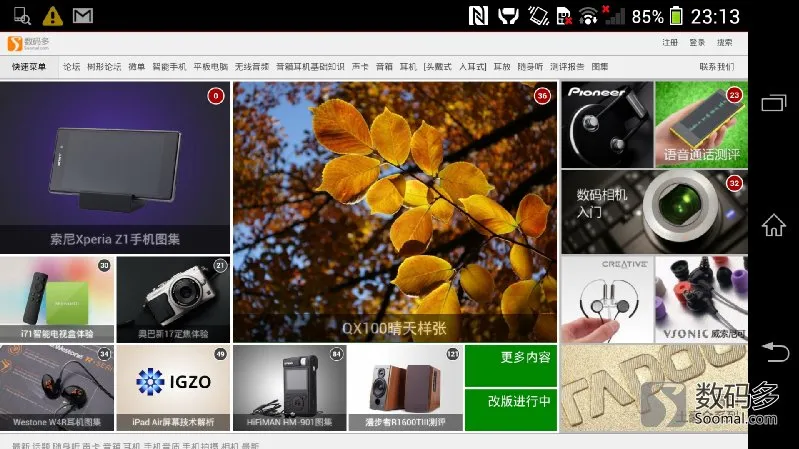Viewport: 799px width, 449px height.
Task: Click the green 更多内容 button
Action: click(x=511, y=365)
